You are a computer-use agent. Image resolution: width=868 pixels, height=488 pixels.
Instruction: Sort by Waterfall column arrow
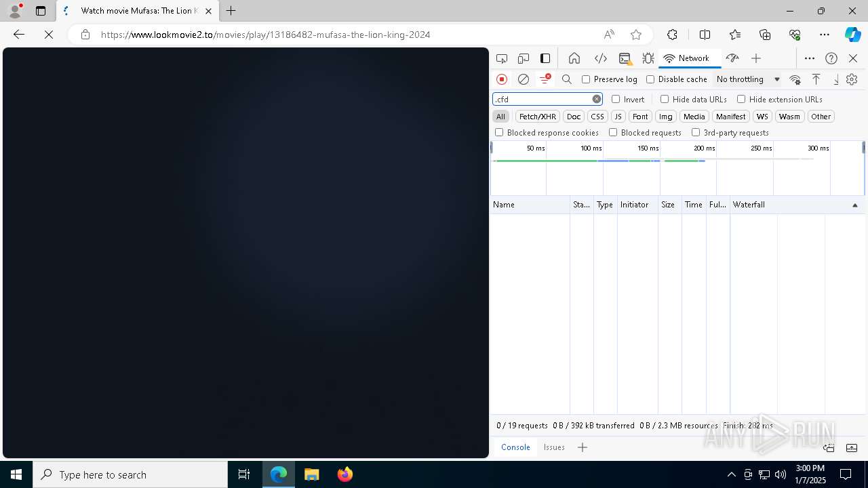854,205
